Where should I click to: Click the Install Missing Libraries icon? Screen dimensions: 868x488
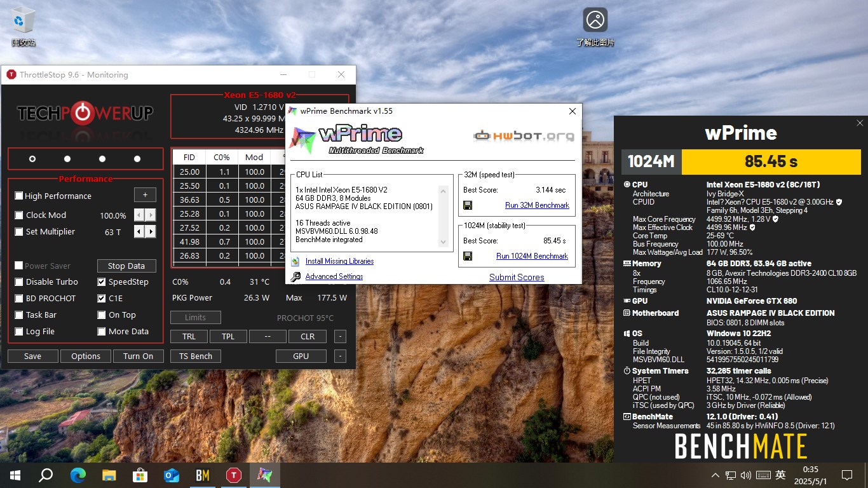coord(295,261)
